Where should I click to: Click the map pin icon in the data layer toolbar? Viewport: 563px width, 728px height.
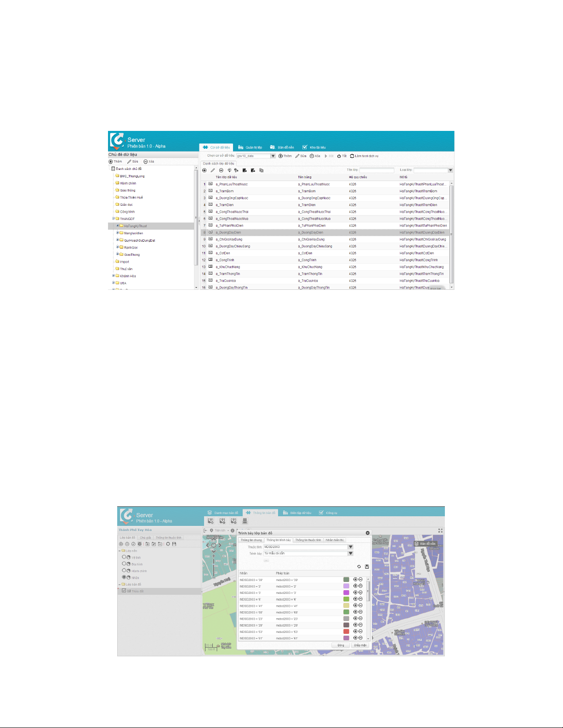point(229,170)
